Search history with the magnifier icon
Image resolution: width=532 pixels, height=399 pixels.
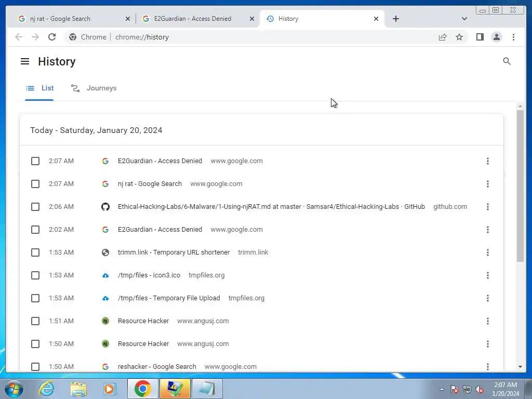(507, 61)
